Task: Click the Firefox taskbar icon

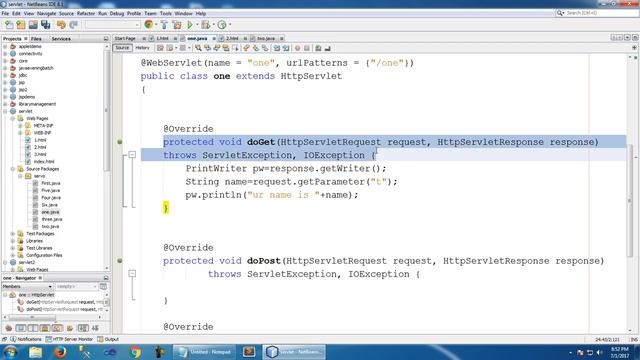Action: (60, 352)
